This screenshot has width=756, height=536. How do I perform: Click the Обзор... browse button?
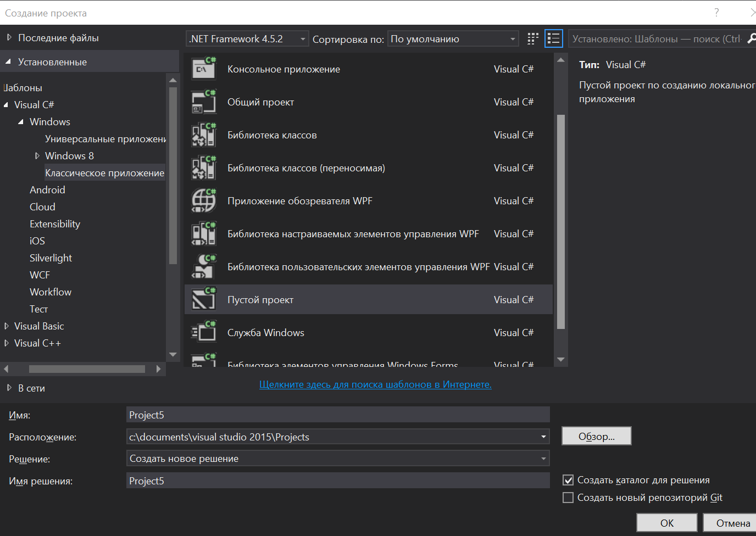coord(597,436)
